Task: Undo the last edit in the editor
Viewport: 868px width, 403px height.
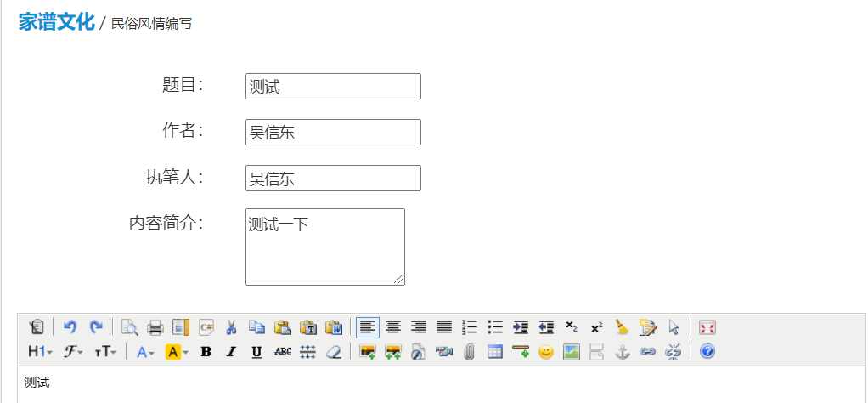Action: point(70,327)
